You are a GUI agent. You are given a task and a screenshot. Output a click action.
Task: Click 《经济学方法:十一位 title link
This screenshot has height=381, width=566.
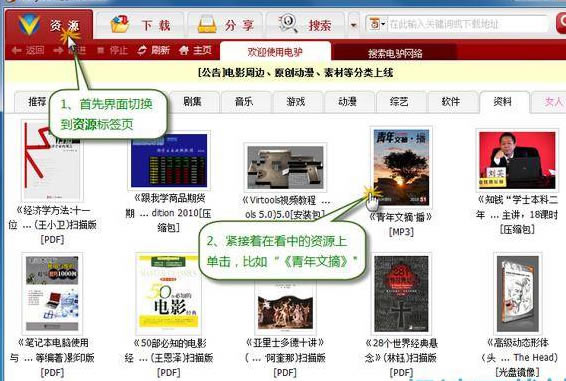click(53, 225)
